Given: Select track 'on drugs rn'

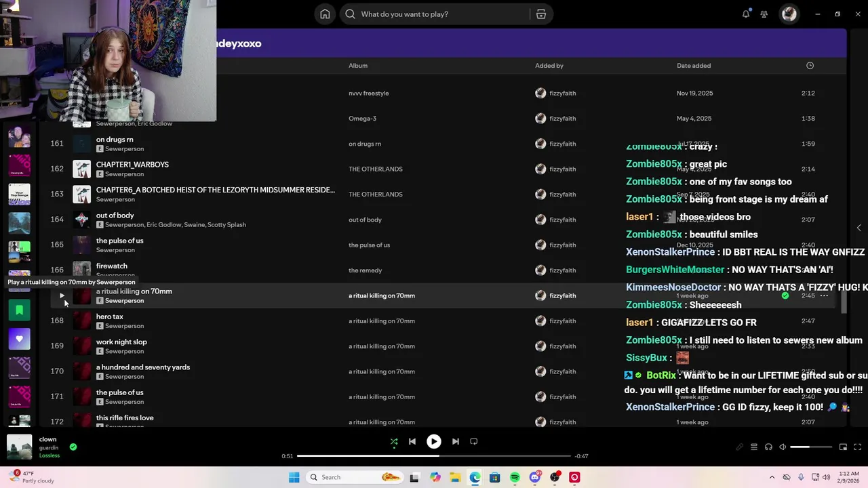Looking at the screenshot, I should [x=115, y=140].
